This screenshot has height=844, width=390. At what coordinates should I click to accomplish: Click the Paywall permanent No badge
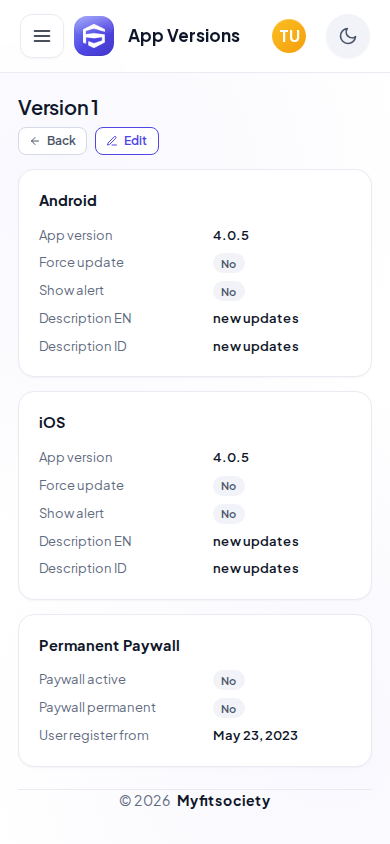click(x=229, y=709)
